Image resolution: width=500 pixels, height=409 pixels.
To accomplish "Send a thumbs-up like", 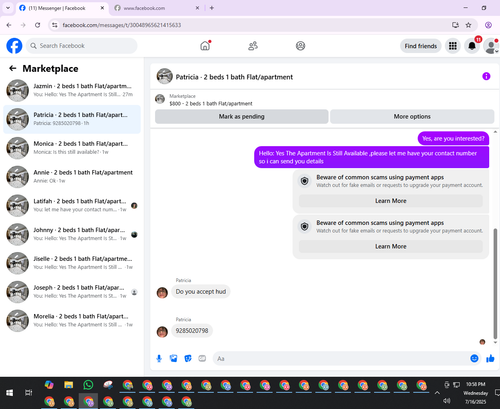I will pos(490,358).
